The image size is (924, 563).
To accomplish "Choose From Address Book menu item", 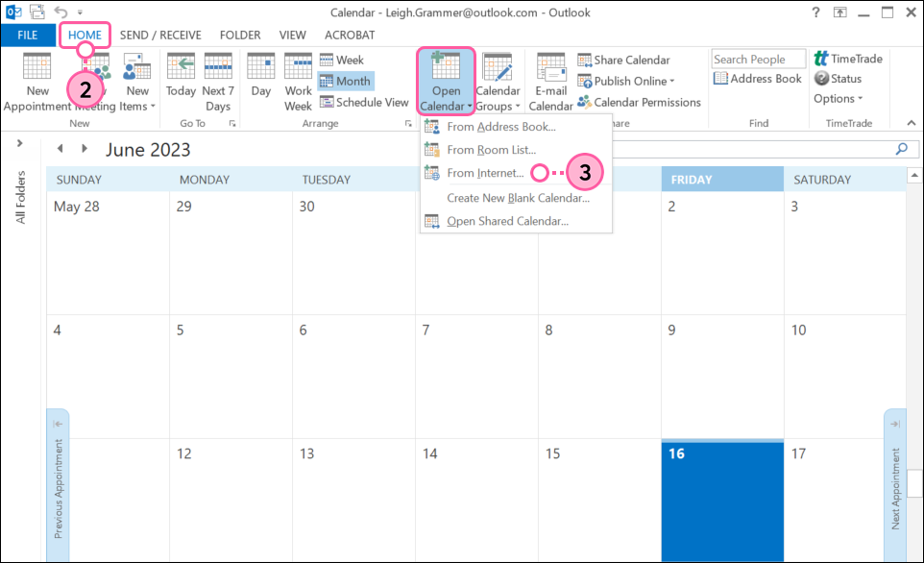I will [516, 126].
